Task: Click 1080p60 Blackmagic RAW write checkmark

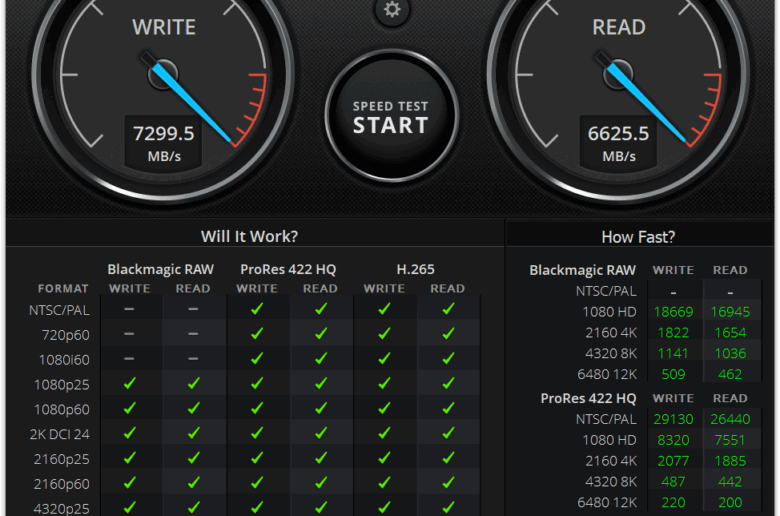Action: [x=130, y=408]
